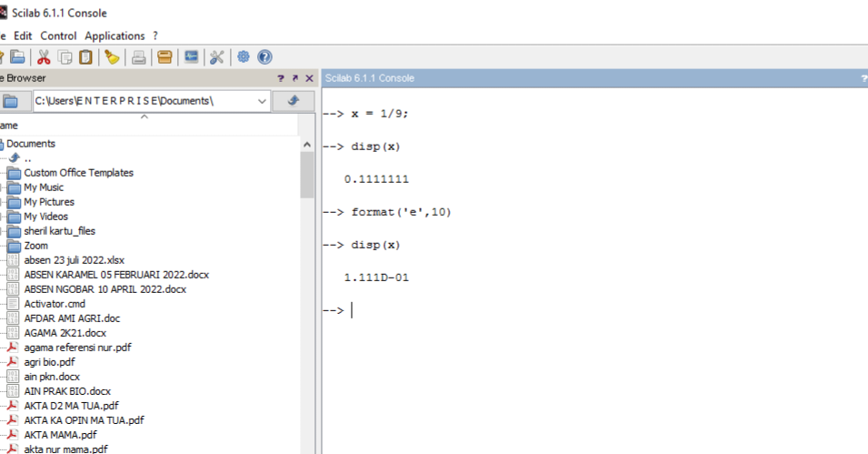Select the agri bio.pdf file
This screenshot has height=454, width=868.
[49, 362]
